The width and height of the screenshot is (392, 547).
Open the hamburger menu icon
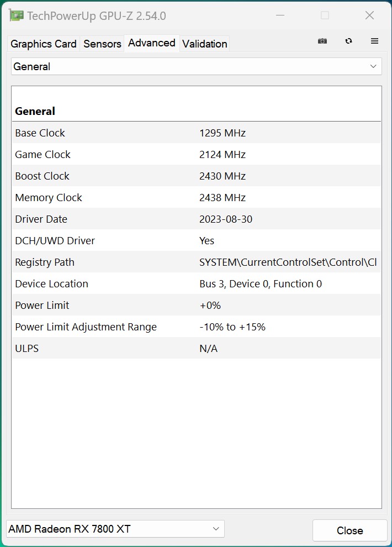374,41
